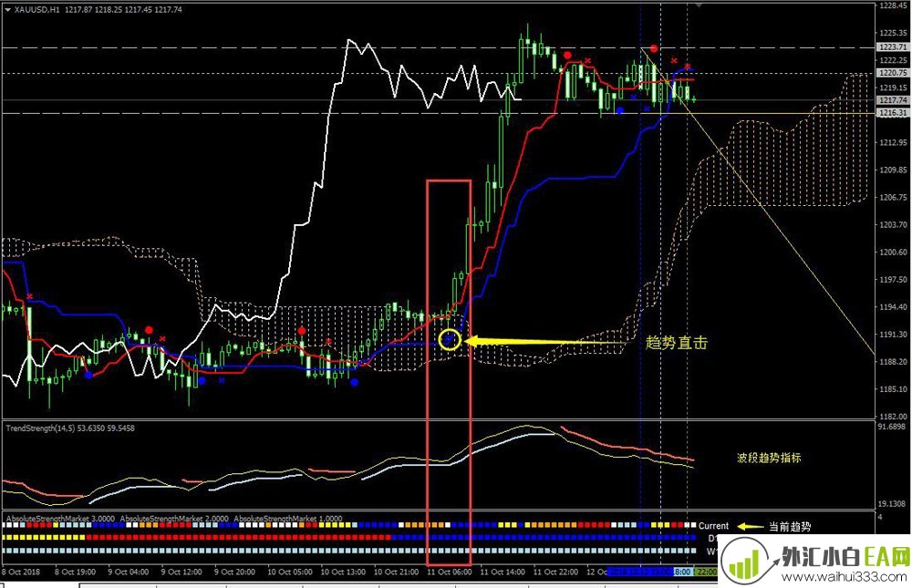Click the 91.6898 TrendStrength scale value

(x=892, y=427)
